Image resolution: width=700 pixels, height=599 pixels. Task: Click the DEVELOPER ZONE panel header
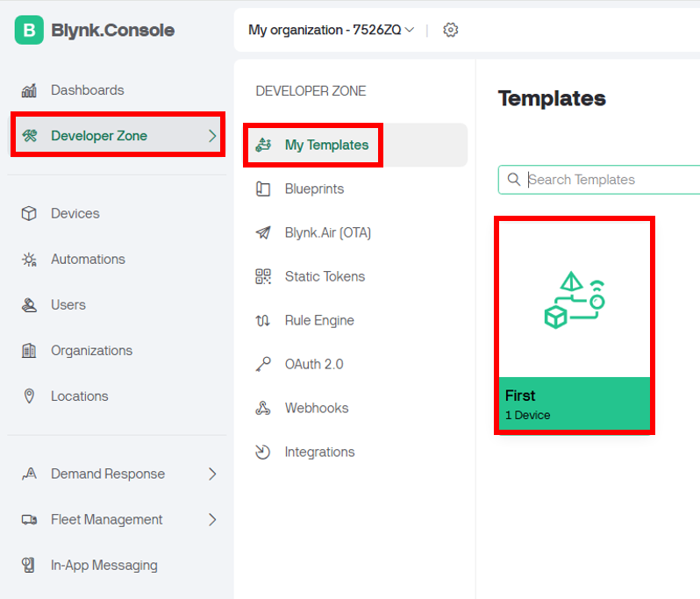pos(311,91)
